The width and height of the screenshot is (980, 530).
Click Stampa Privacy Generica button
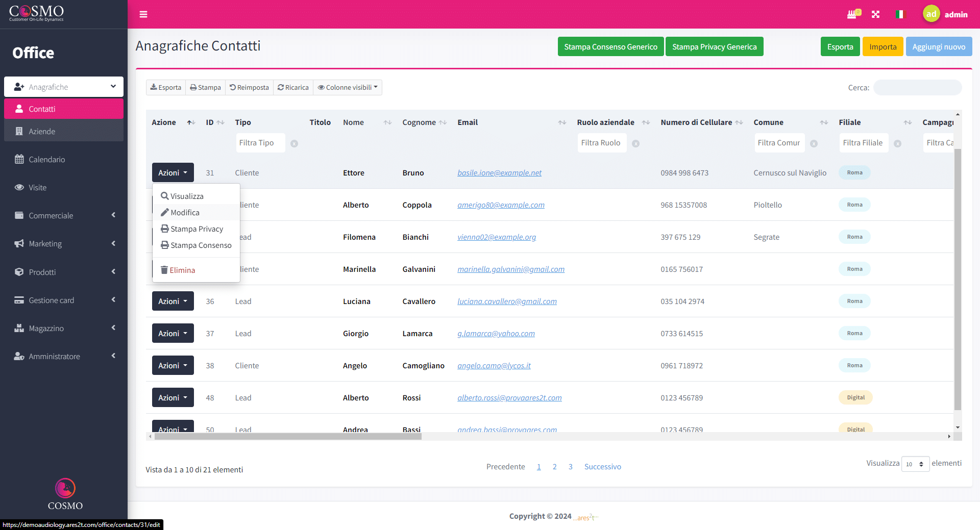click(x=714, y=46)
